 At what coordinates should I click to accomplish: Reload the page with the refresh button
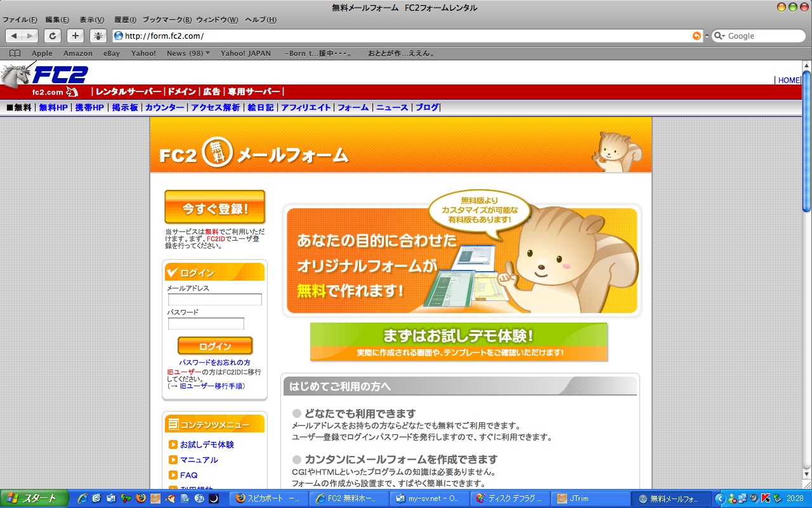tap(53, 36)
